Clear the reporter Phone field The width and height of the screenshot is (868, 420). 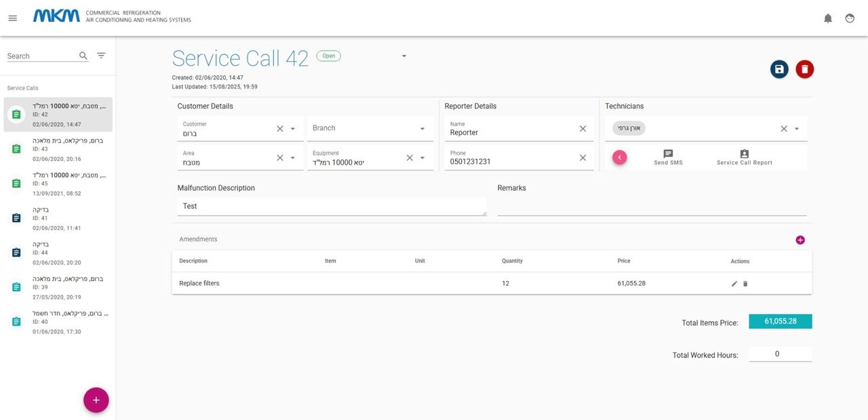pos(583,158)
